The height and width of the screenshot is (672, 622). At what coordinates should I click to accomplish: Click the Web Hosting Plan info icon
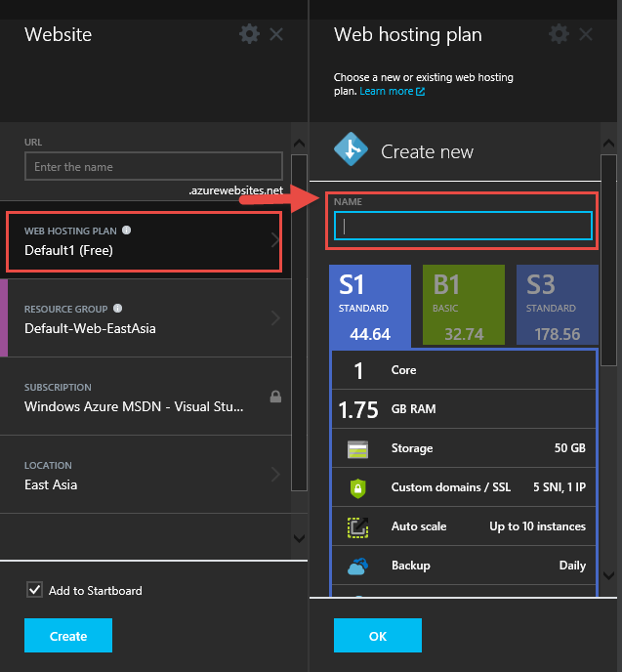(x=126, y=231)
